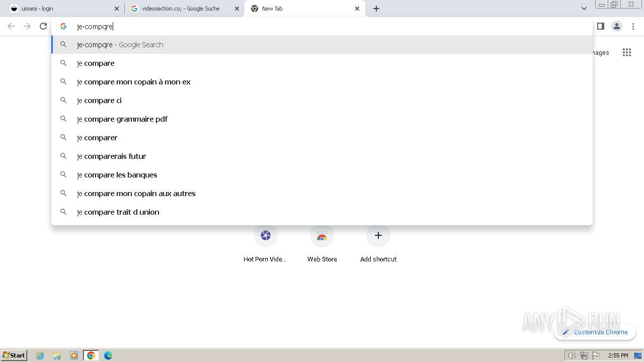
Task: Open the Windows Start menu
Action: point(14,355)
